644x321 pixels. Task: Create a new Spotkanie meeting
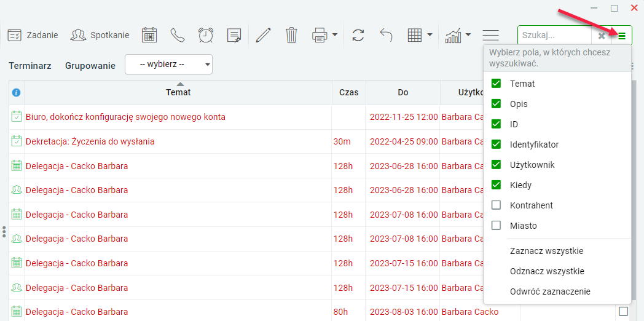(100, 35)
